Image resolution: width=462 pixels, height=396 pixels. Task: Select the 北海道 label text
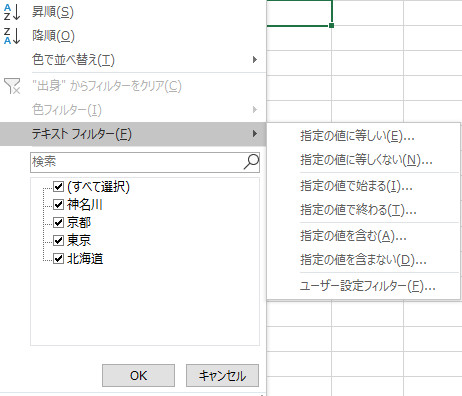click(x=85, y=258)
